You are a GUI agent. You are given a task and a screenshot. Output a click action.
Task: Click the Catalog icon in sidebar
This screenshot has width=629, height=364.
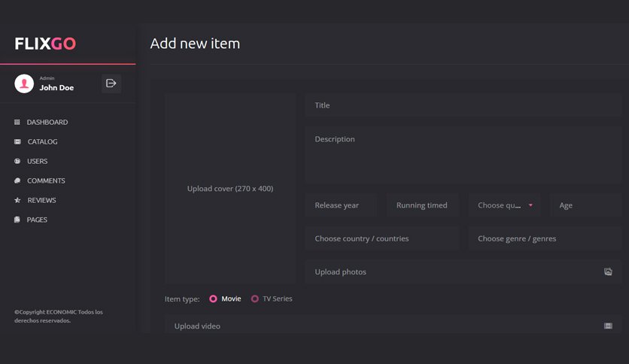click(17, 141)
